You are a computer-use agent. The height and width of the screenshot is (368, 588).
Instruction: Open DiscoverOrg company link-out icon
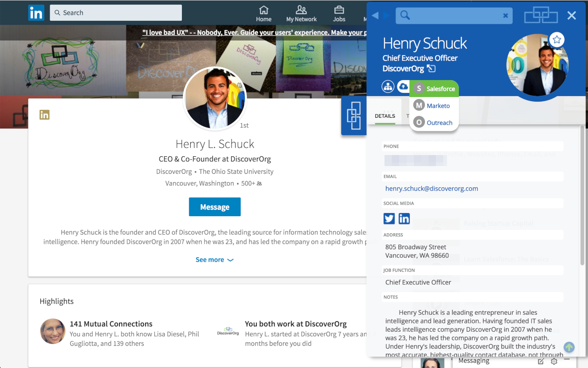point(431,69)
